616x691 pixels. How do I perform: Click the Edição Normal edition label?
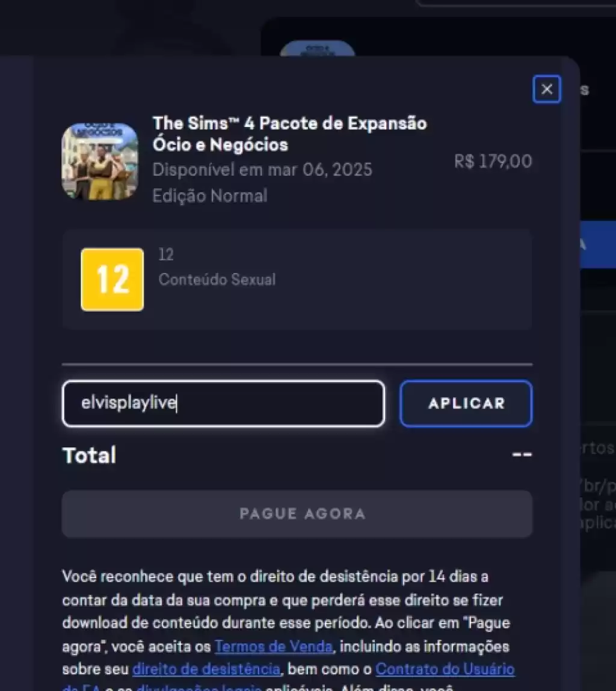[x=210, y=195]
